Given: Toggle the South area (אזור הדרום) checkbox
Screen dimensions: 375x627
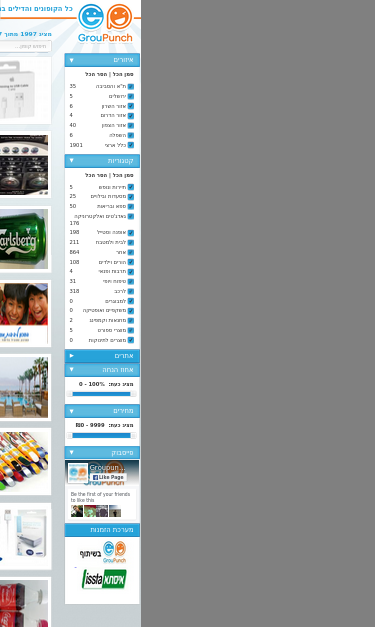Looking at the screenshot, I should point(131,116).
